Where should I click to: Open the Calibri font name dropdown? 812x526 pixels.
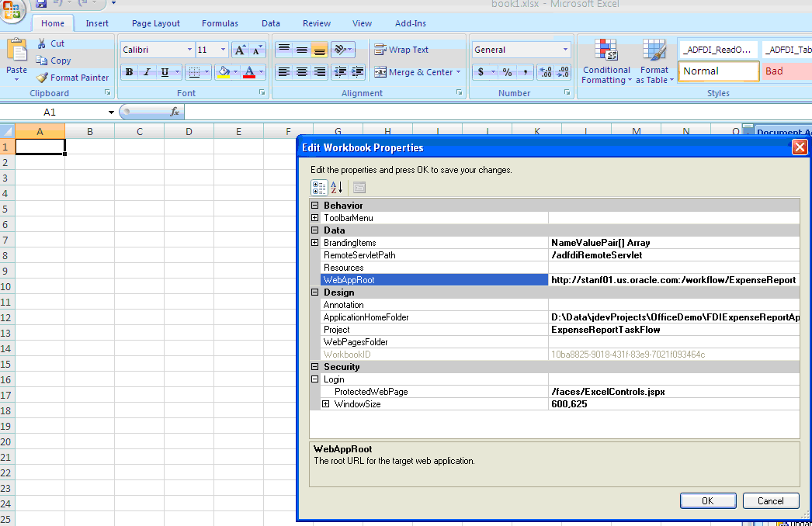189,50
